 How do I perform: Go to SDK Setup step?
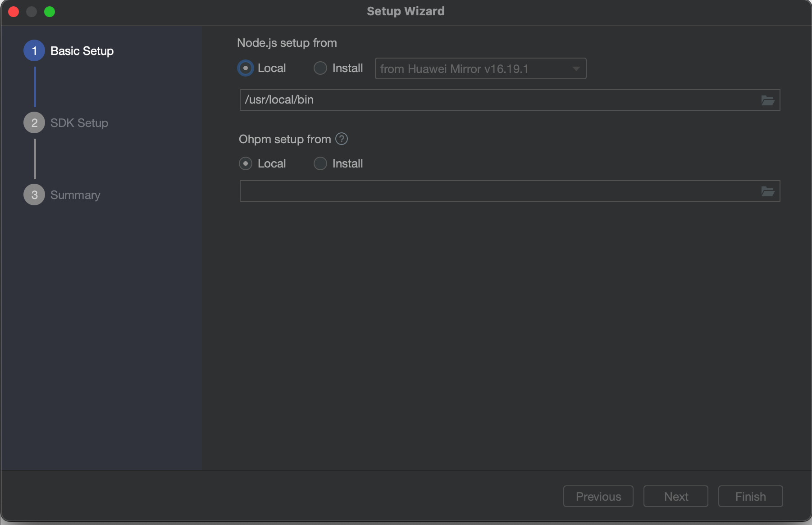pyautogui.click(x=79, y=123)
